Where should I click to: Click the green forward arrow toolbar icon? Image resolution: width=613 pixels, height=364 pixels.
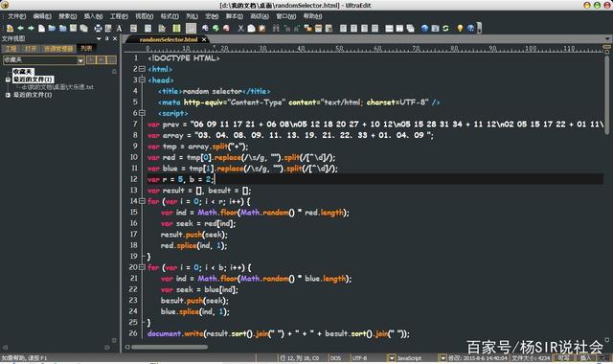coord(31,28)
